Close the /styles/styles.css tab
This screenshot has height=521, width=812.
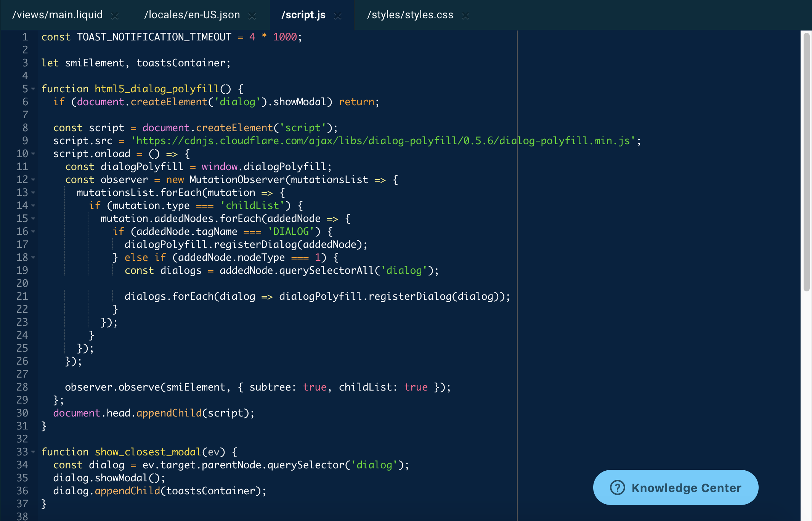[x=465, y=16]
